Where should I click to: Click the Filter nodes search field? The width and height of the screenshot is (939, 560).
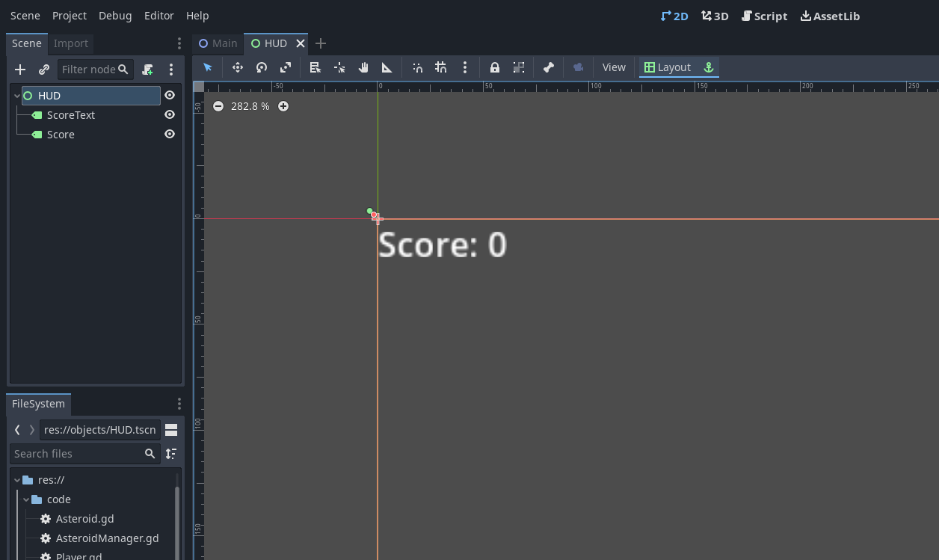click(x=88, y=70)
